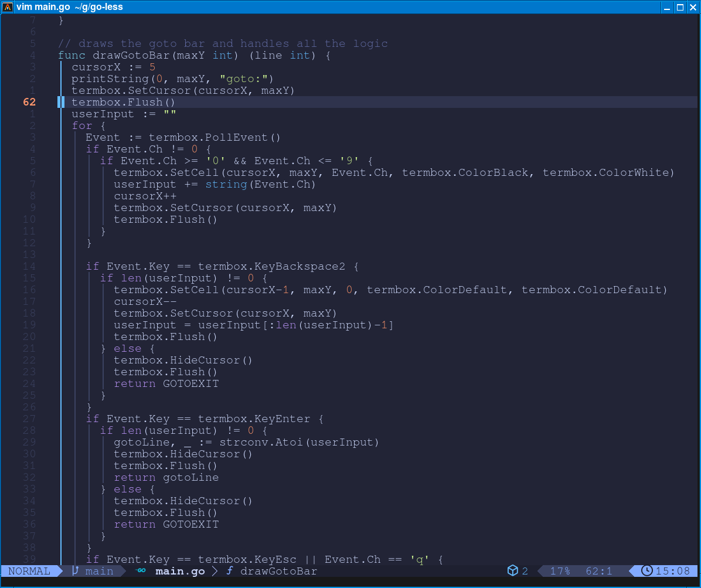The height and width of the screenshot is (588, 701).
Task: Minimize the vim terminal window
Action: point(668,8)
